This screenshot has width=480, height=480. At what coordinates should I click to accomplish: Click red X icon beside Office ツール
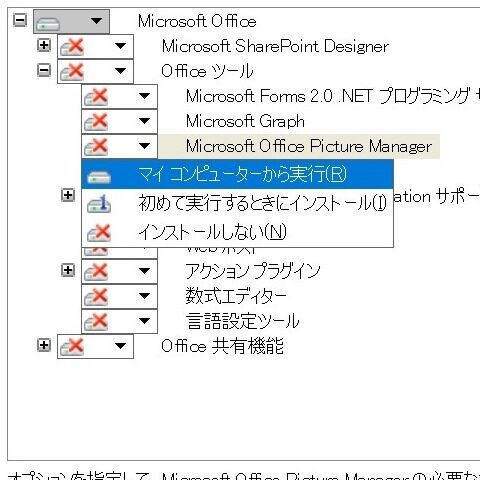pyautogui.click(x=72, y=72)
